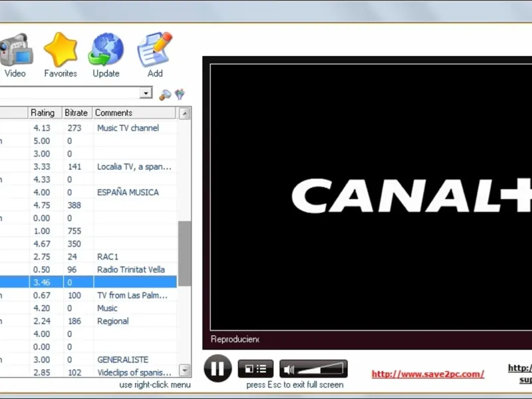
Task: Sort by Rating column header
Action: coord(45,112)
